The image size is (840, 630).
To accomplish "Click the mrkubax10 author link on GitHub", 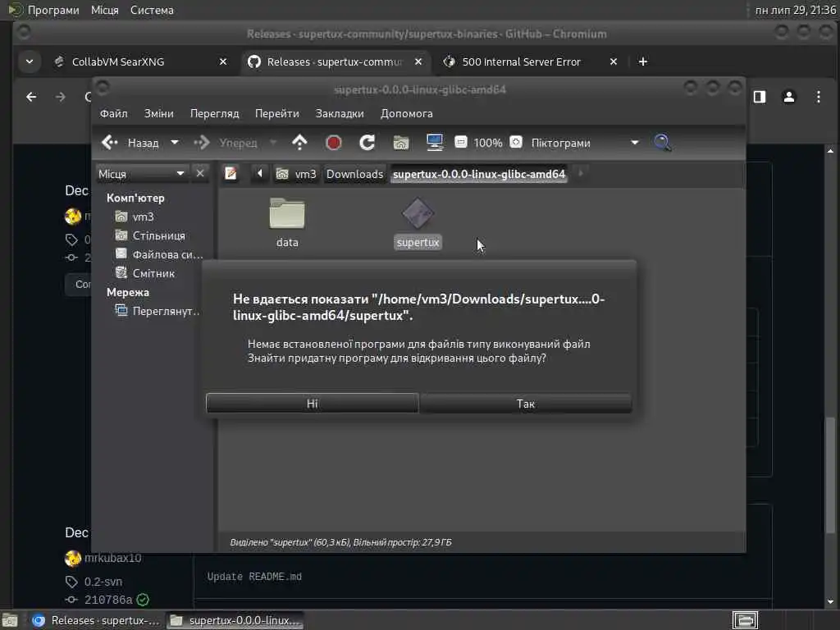I will [x=112, y=558].
